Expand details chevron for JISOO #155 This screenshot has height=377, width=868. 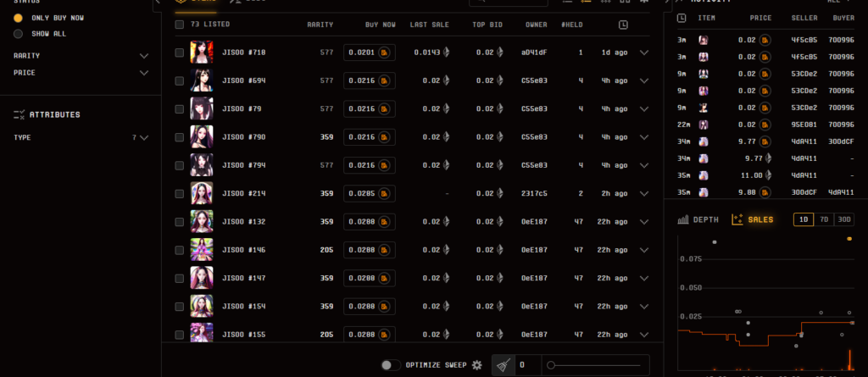click(644, 335)
